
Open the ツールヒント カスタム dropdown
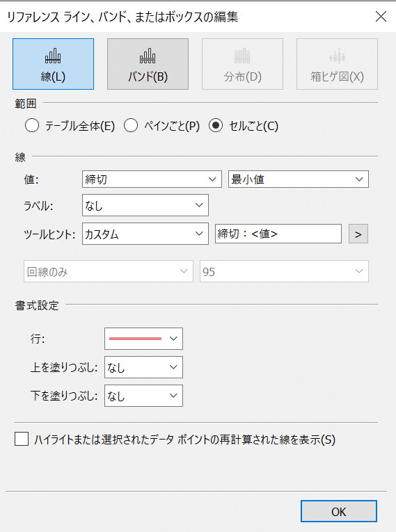(145, 234)
